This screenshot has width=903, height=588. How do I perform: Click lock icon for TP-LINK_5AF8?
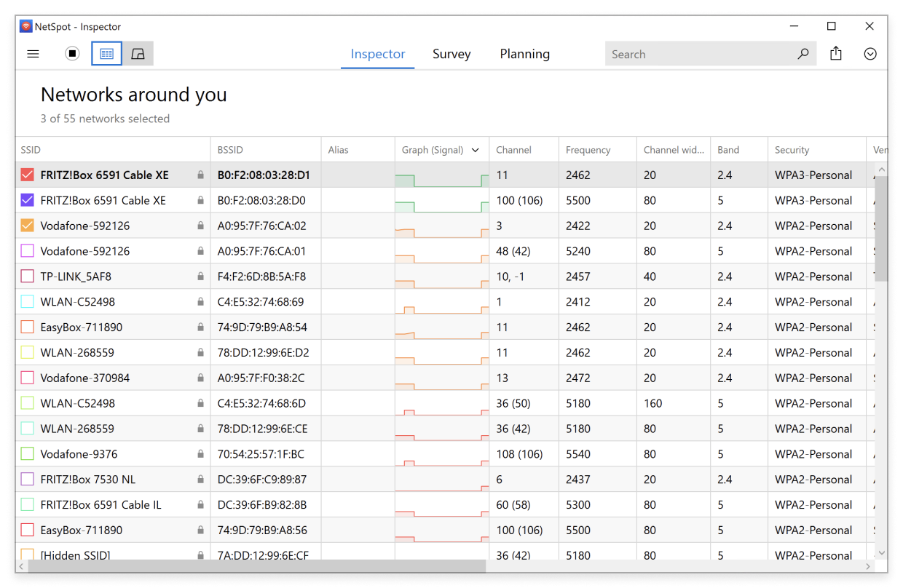tap(200, 277)
